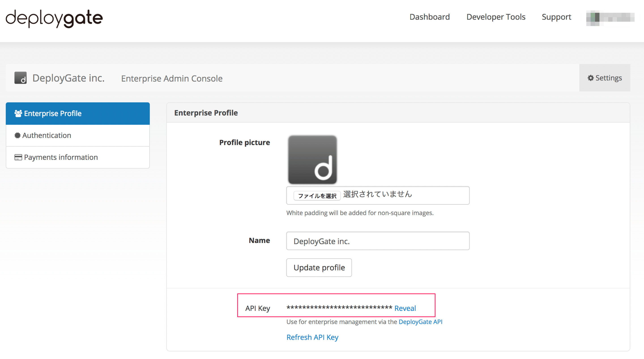The image size is (644, 359).
Task: Open Payments information section
Action: tap(78, 157)
